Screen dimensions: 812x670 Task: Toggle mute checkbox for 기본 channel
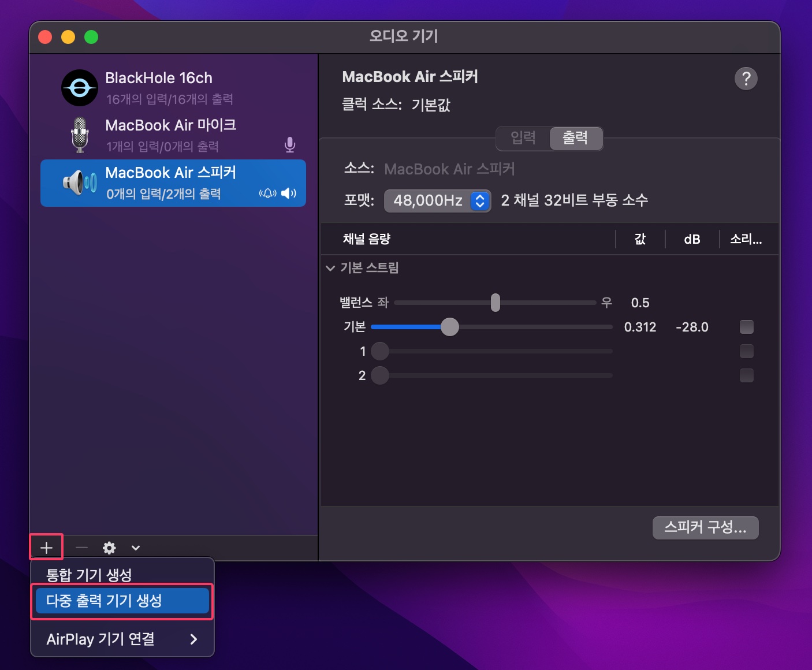click(747, 327)
